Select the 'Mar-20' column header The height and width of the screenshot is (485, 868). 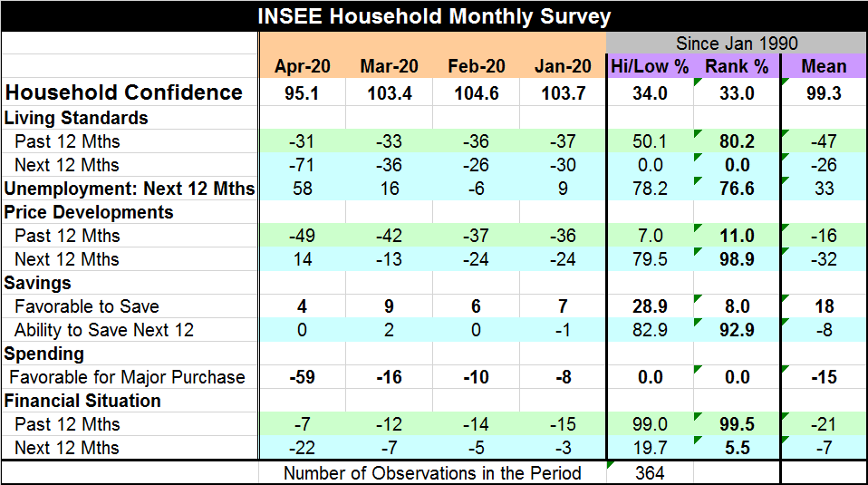point(390,66)
